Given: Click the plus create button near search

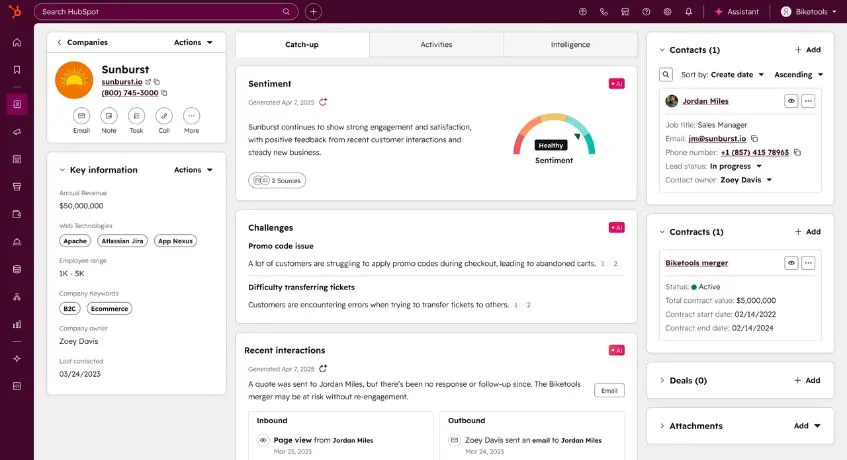Looking at the screenshot, I should click(x=313, y=11).
